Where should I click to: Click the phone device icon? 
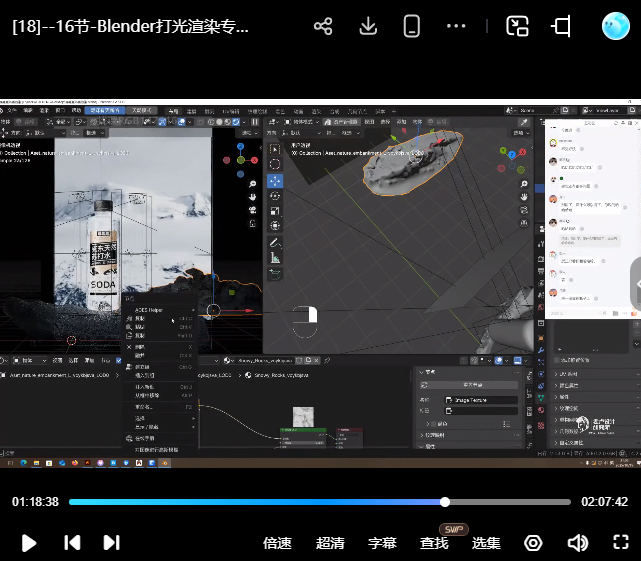pyautogui.click(x=411, y=27)
